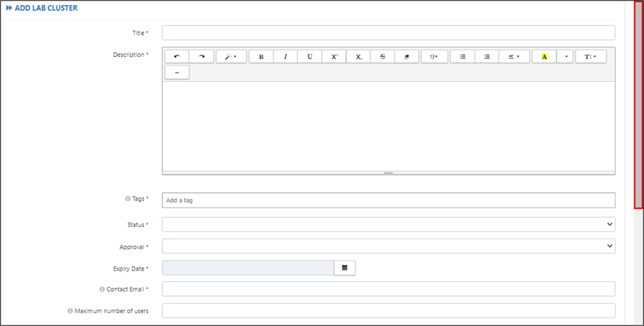Click the Approval label text
644x326 pixels.
click(x=132, y=247)
